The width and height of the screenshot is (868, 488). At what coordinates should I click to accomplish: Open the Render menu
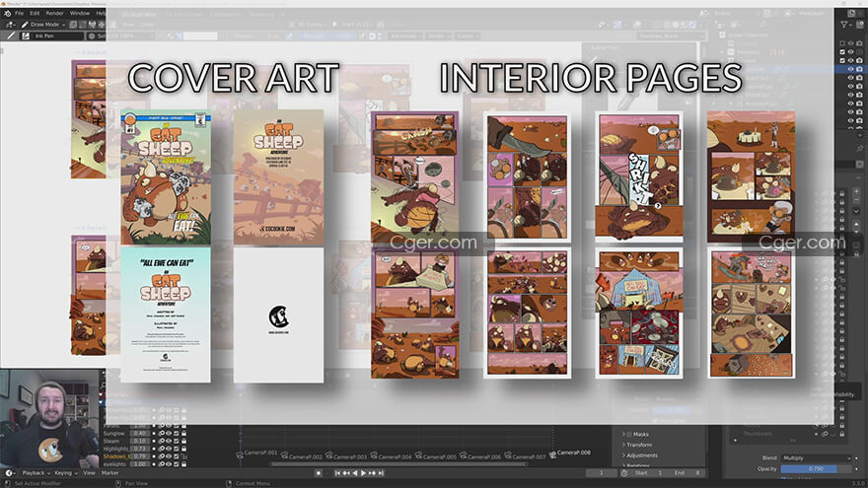(54, 13)
